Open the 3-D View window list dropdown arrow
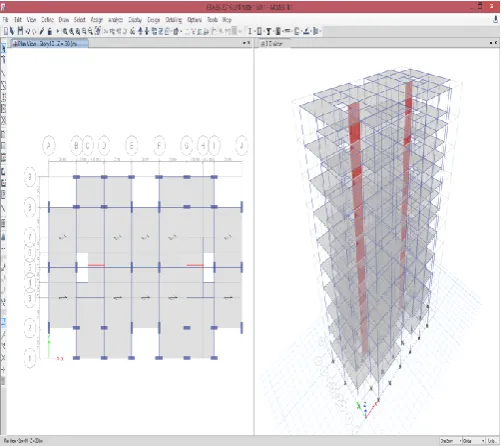Image resolution: width=503 pixels, height=446 pixels. pyautogui.click(x=491, y=43)
